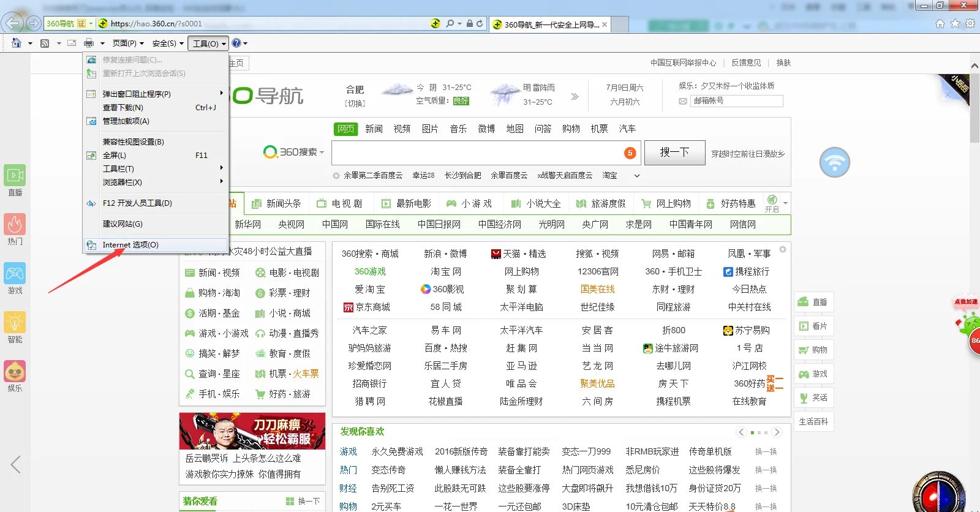Viewport: 980px width, 512px height.
Task: Click the 搜一下 search button
Action: coord(674,152)
